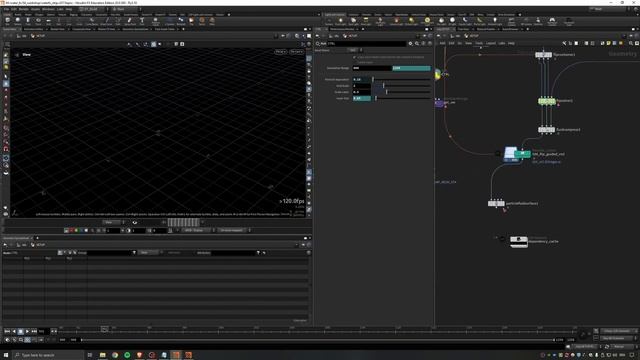Open the group filter dropdown in spreadsheet
This screenshot has width=640, height=360.
(134, 253)
